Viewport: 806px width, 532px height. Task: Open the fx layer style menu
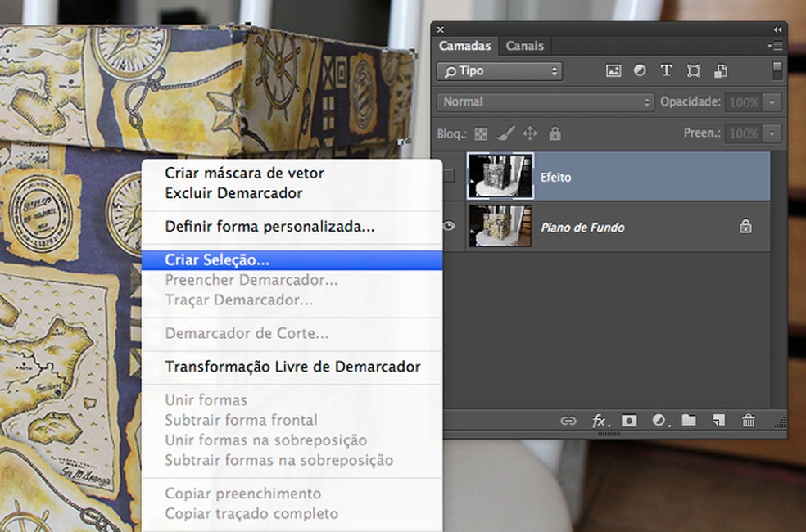[x=600, y=421]
